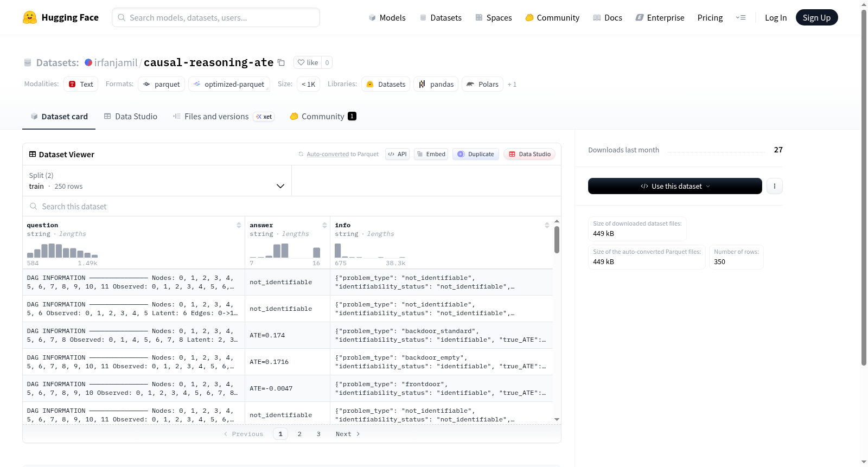Switch to the Community tab with 1 discussion
The image size is (868, 467).
(323, 117)
